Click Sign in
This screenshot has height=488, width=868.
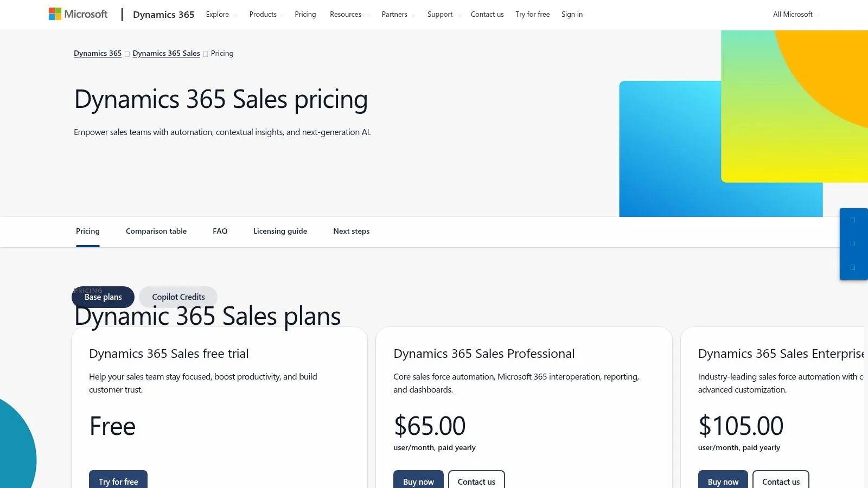(572, 15)
